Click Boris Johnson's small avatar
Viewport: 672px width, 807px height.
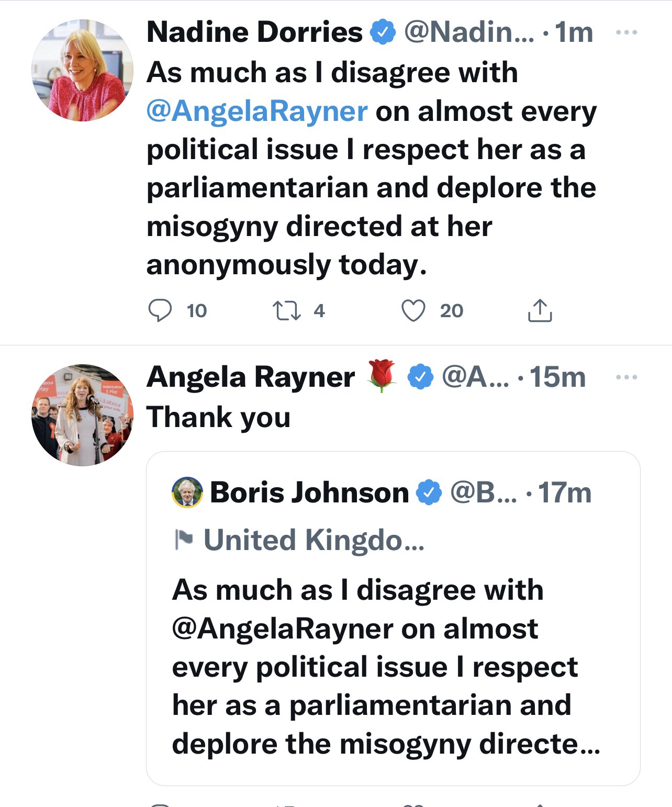(x=187, y=492)
